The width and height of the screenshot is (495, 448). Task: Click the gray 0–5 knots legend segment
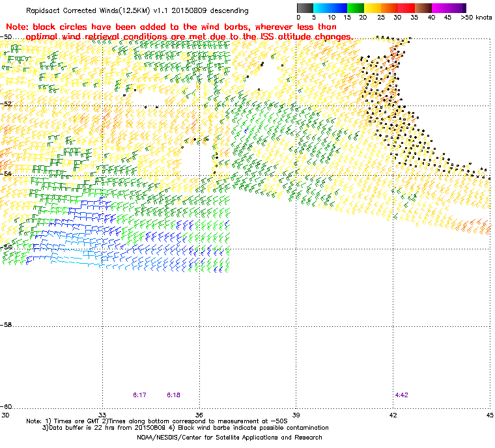pos(305,8)
